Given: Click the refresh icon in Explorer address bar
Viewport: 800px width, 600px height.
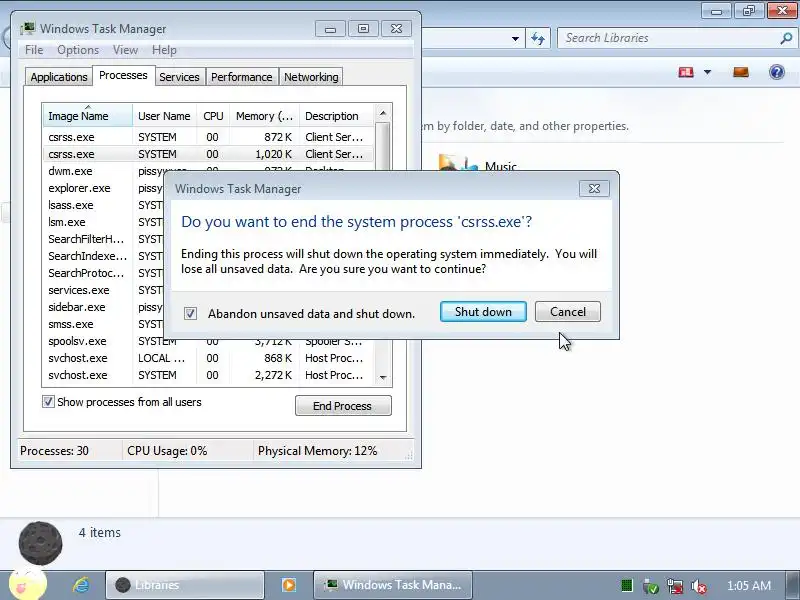Looking at the screenshot, I should tap(538, 38).
